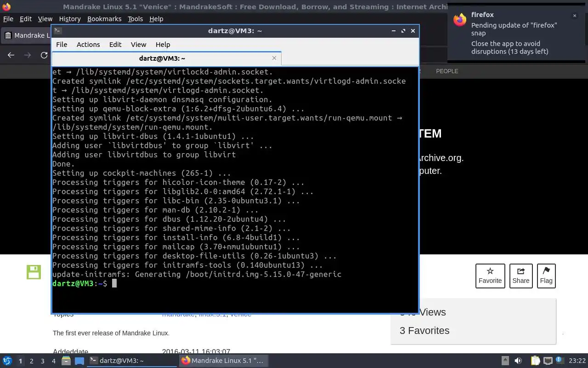
Task: Click Firefox reload page icon
Action: pyautogui.click(x=44, y=55)
